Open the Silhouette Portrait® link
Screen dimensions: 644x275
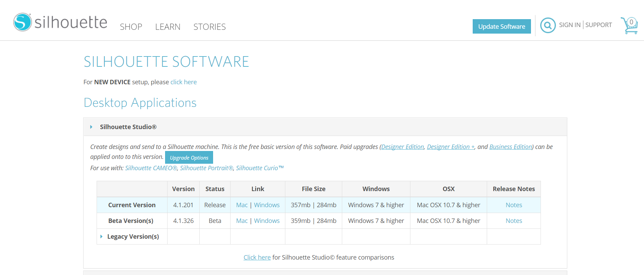point(207,168)
